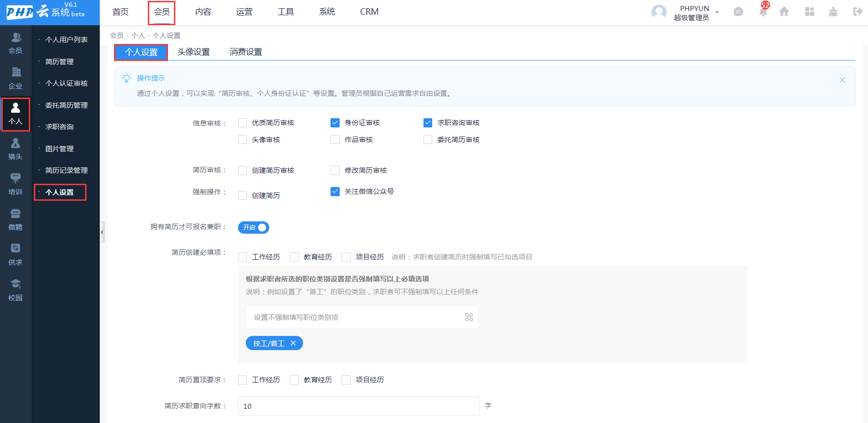The height and width of the screenshot is (423, 868).
Task: Open 个人认证审核 submenu item
Action: point(66,83)
